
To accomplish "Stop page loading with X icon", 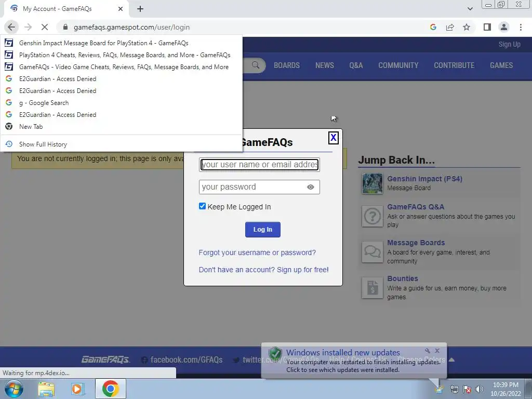I will point(45,27).
